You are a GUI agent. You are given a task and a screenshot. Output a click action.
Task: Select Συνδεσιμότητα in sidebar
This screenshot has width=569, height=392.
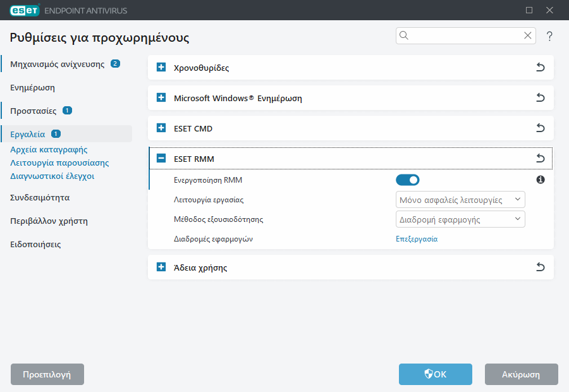click(40, 198)
